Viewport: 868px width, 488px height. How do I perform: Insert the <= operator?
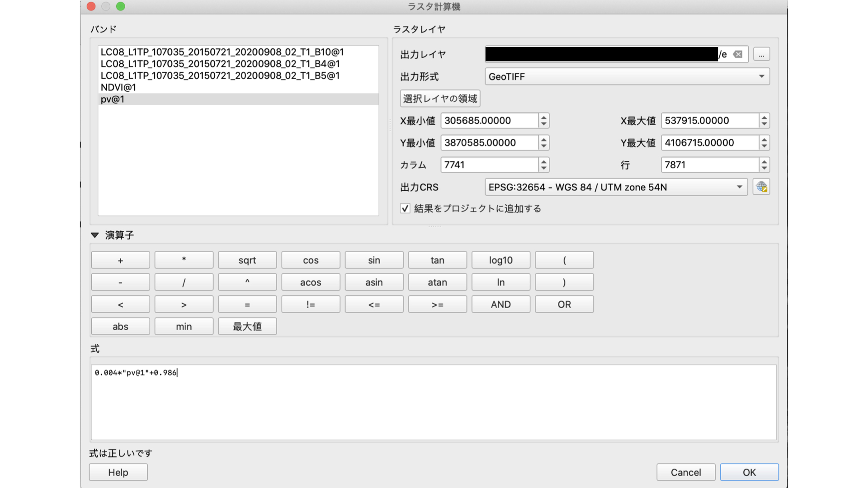click(374, 305)
